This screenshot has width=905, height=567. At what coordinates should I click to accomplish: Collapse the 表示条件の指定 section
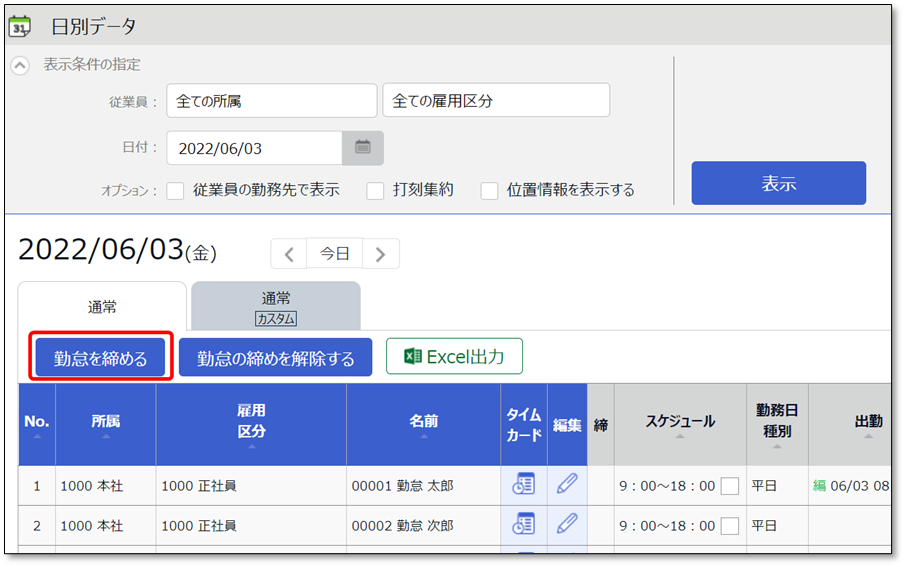click(x=20, y=65)
